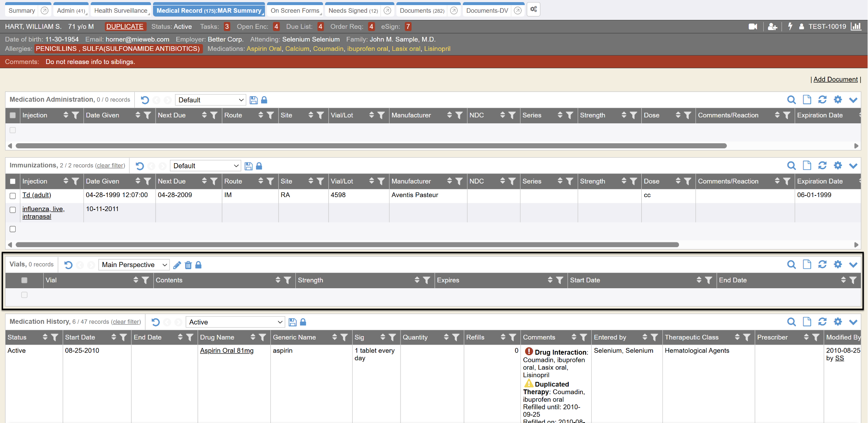Open the bar chart icon beside TEST-10019
Image resolution: width=868 pixels, height=423 pixels.
[x=856, y=27]
